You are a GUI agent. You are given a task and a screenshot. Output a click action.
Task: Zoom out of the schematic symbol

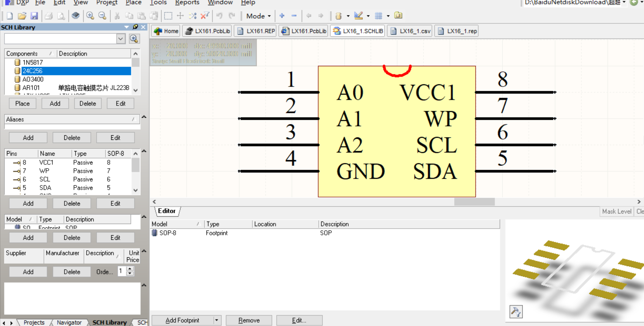pos(102,16)
